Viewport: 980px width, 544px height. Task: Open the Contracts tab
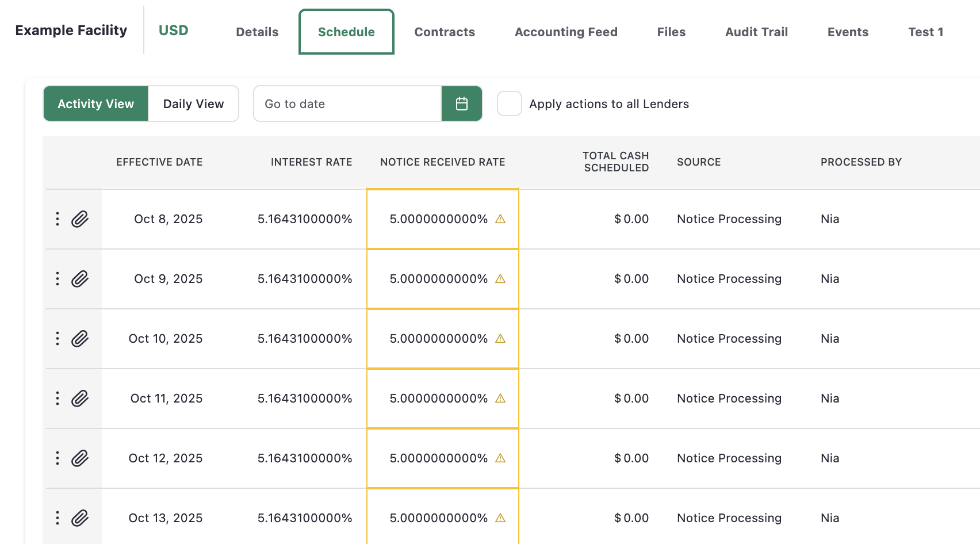445,32
